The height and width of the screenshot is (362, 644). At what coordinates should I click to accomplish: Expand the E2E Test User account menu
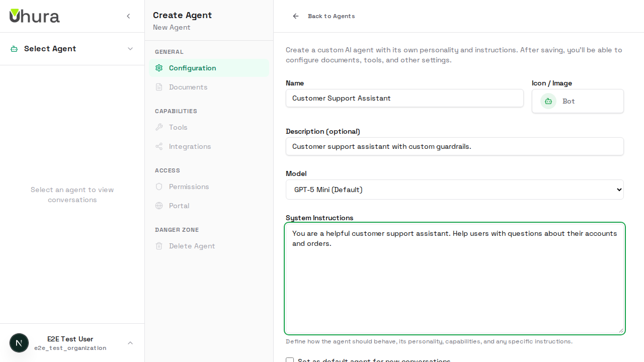130,343
